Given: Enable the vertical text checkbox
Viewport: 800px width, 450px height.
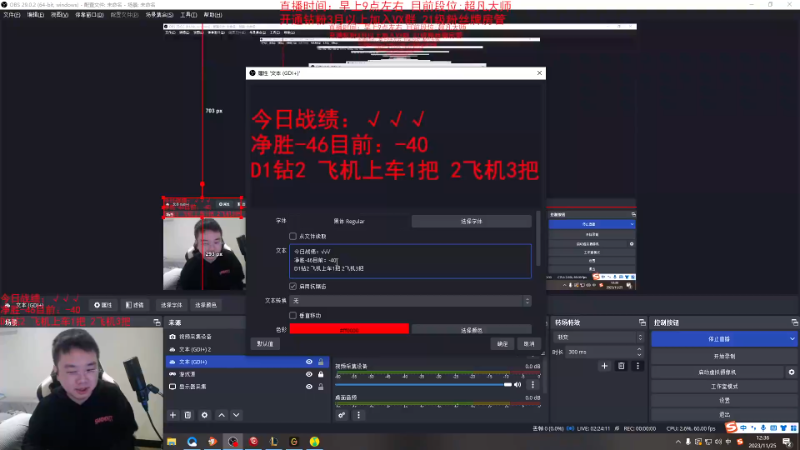Looking at the screenshot, I should [x=293, y=315].
